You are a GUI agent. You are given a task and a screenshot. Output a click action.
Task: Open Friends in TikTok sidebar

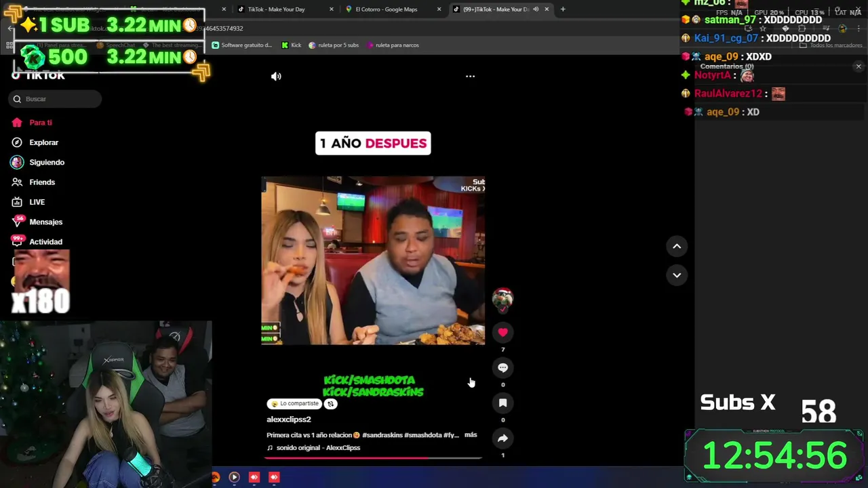tap(42, 182)
